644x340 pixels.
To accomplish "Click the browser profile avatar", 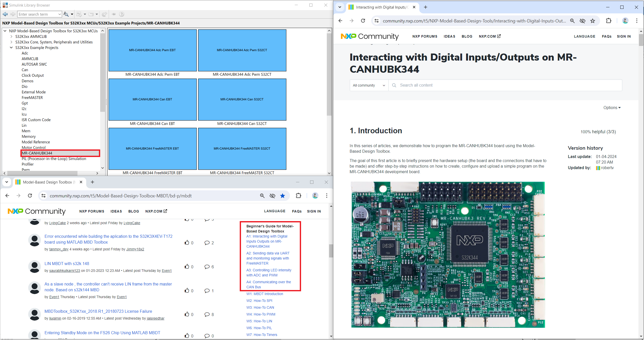I will click(x=625, y=21).
